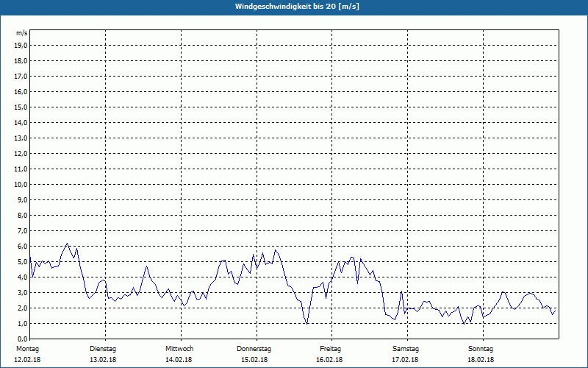Click the 5,0 y-axis label
Screen dimensions: 588x368
pos(22,262)
